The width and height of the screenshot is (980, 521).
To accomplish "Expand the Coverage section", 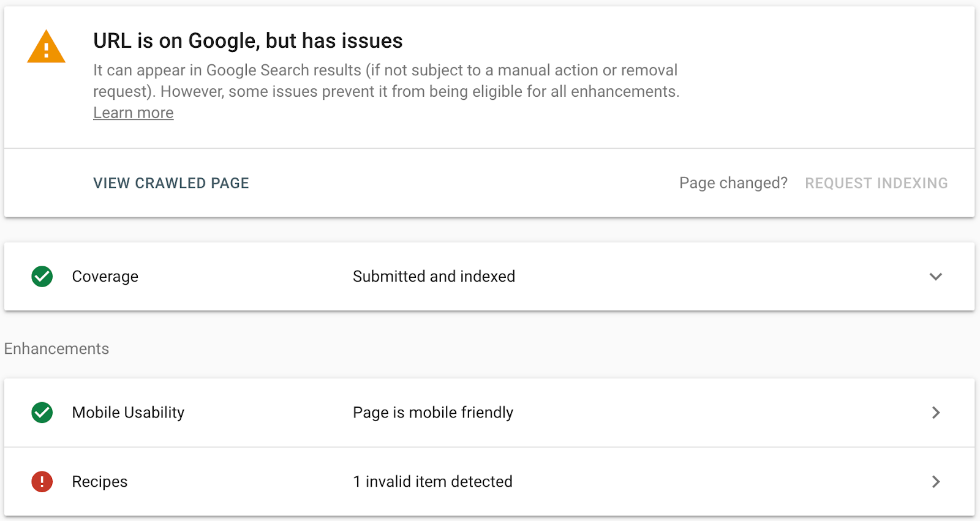I will pos(936,277).
